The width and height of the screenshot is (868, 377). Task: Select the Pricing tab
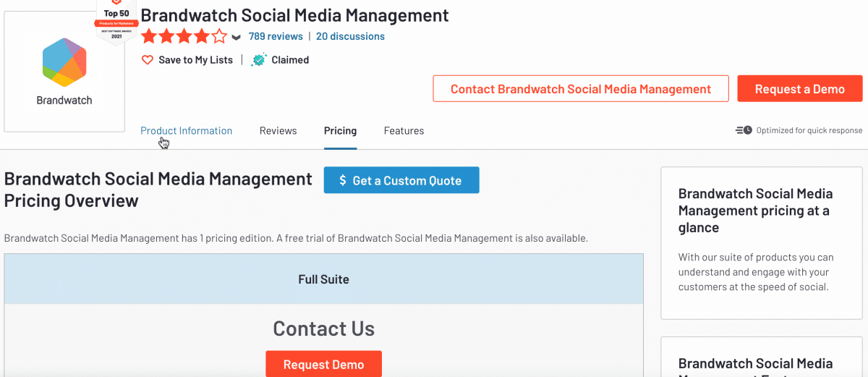pyautogui.click(x=340, y=131)
